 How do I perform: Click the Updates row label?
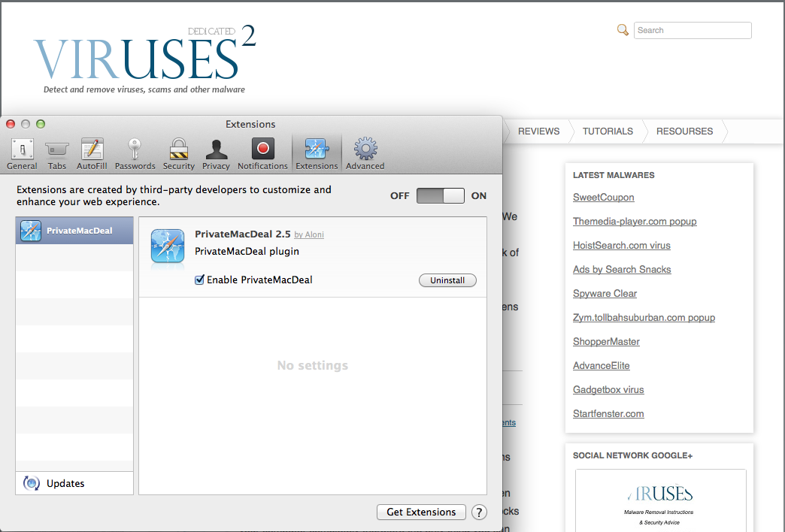65,483
